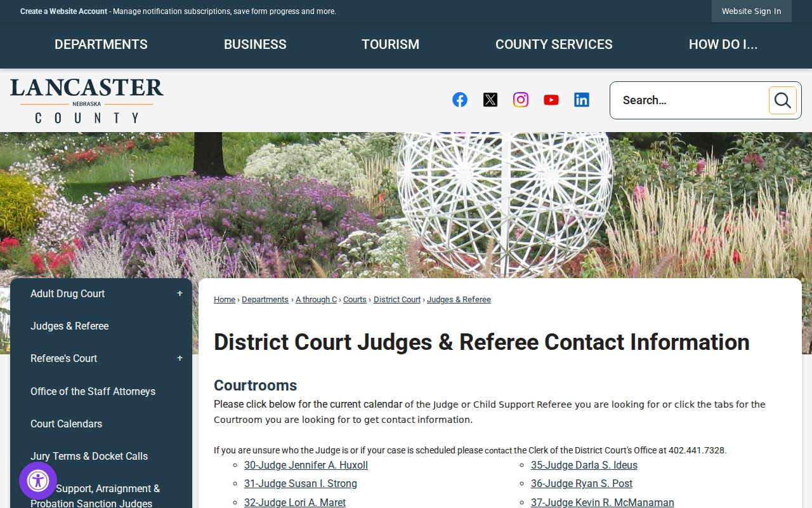812x508 pixels.
Task: Open 30-Judge Jennifer A. Huxoll calendar
Action: coord(306,465)
